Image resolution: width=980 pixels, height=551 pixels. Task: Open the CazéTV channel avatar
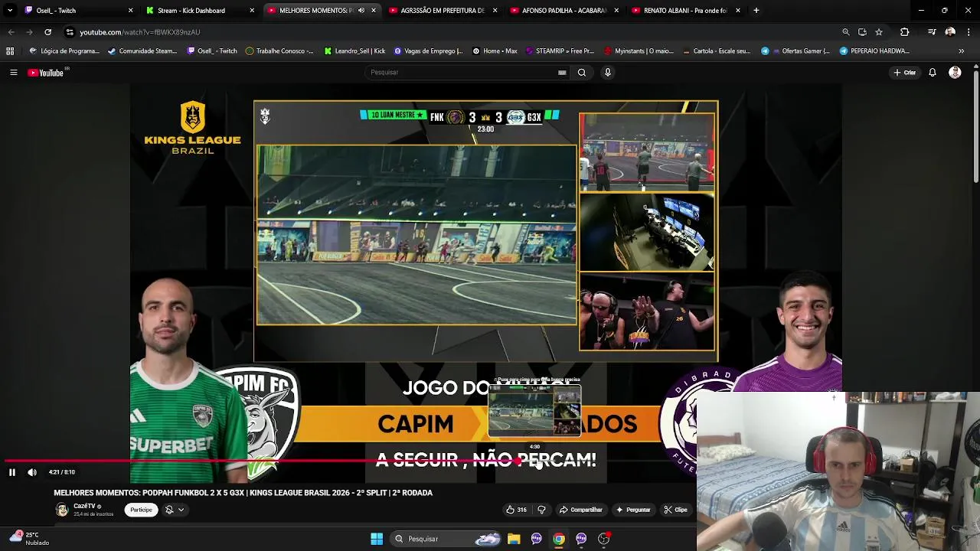(62, 510)
